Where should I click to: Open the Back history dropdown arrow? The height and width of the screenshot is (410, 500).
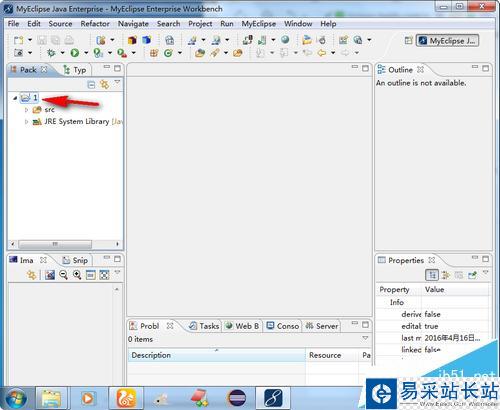coord(333,53)
